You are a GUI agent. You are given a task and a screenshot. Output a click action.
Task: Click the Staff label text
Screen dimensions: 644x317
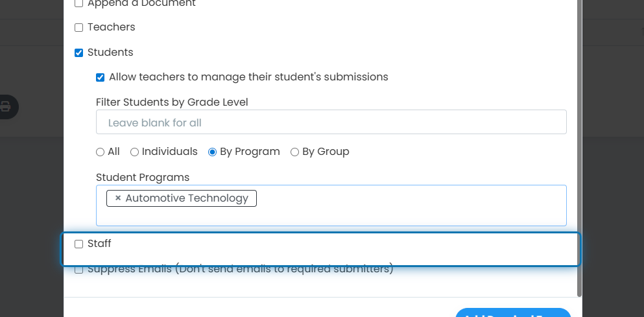(x=99, y=244)
